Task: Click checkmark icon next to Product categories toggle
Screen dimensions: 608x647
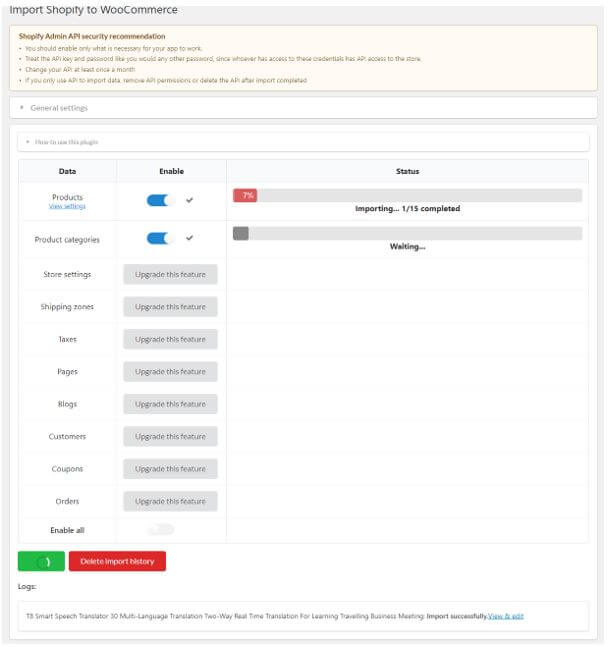Action: point(190,238)
